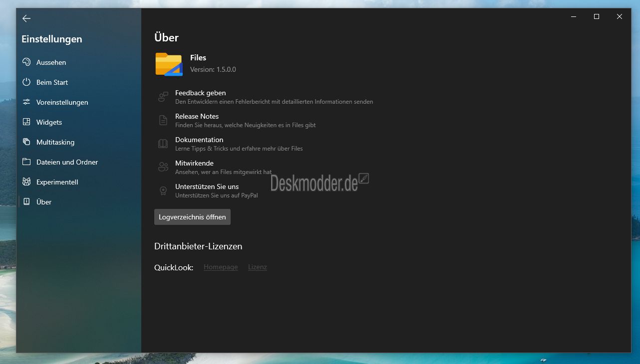Image resolution: width=640 pixels, height=364 pixels.
Task: Click the Aussehen palette icon
Action: [x=26, y=62]
